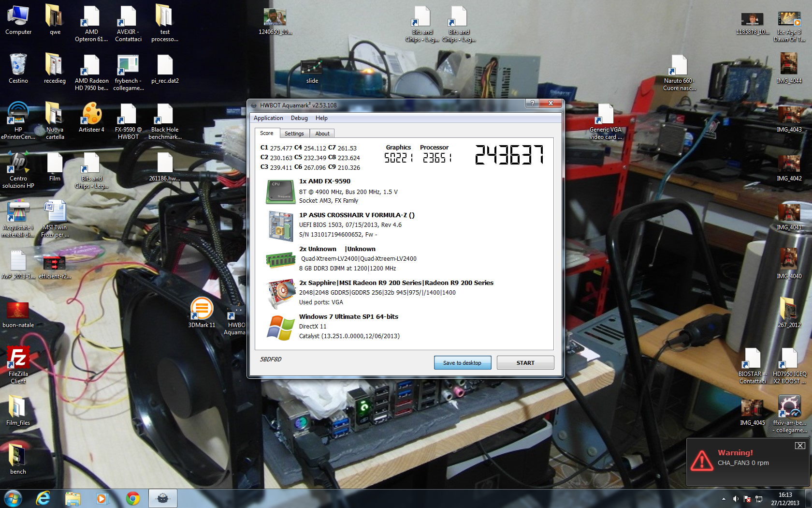Select the BIOSTAR Contattaci shortcut

(753, 366)
